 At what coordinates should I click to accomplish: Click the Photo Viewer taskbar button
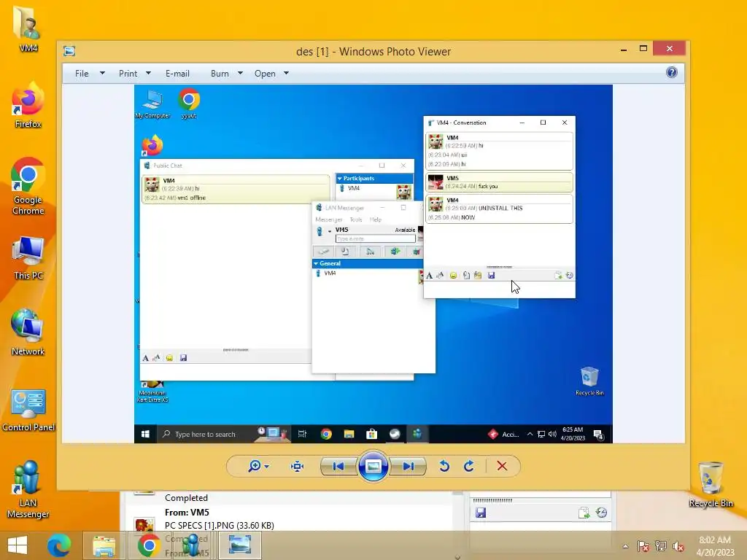[x=239, y=545]
